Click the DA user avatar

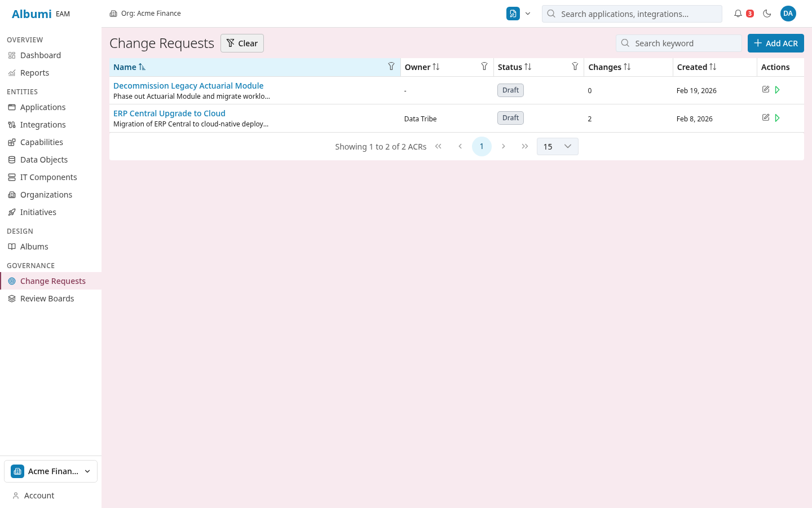pos(788,14)
